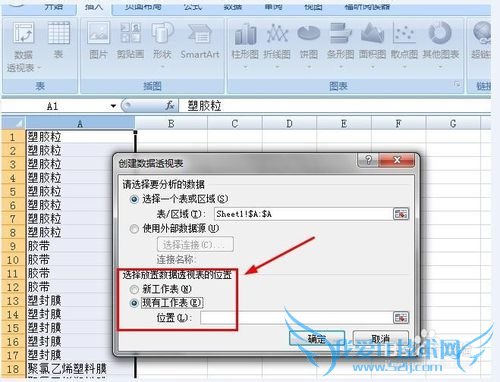Image resolution: width=500 pixels, height=382 pixels.
Task: Select row 9 header
Action: (13, 246)
